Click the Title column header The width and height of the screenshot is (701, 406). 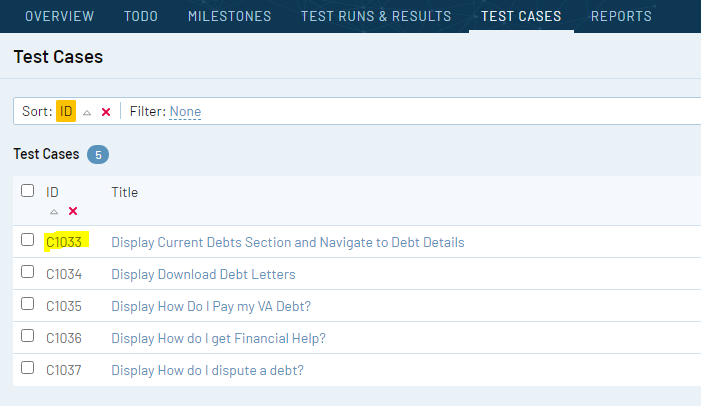click(x=125, y=192)
